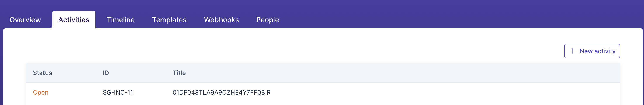Open the Webhooks tab
Image resolution: width=644 pixels, height=105 pixels.
(x=221, y=20)
